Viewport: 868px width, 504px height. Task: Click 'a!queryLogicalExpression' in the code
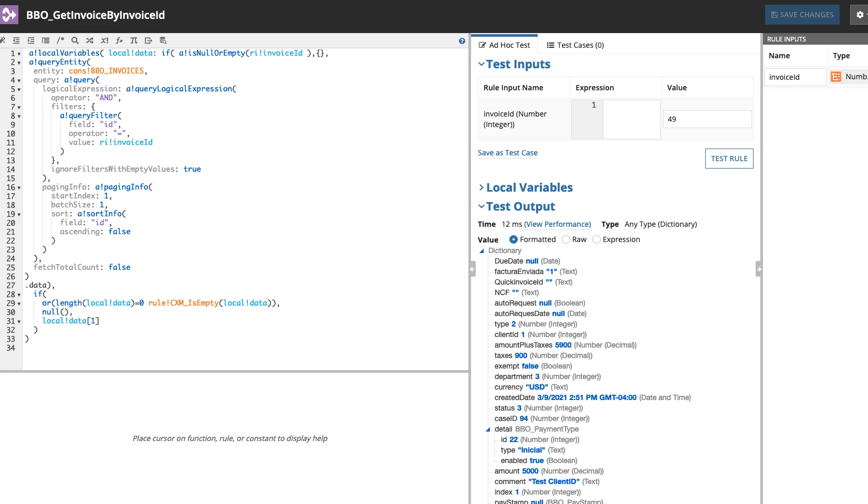179,89
